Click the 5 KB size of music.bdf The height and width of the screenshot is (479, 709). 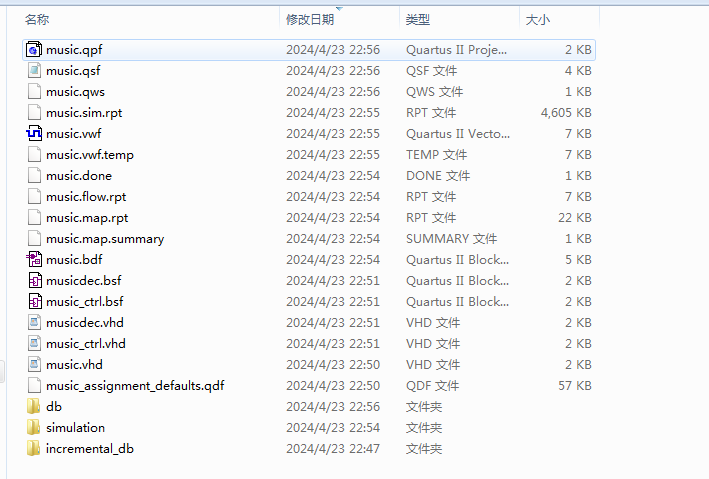(578, 260)
